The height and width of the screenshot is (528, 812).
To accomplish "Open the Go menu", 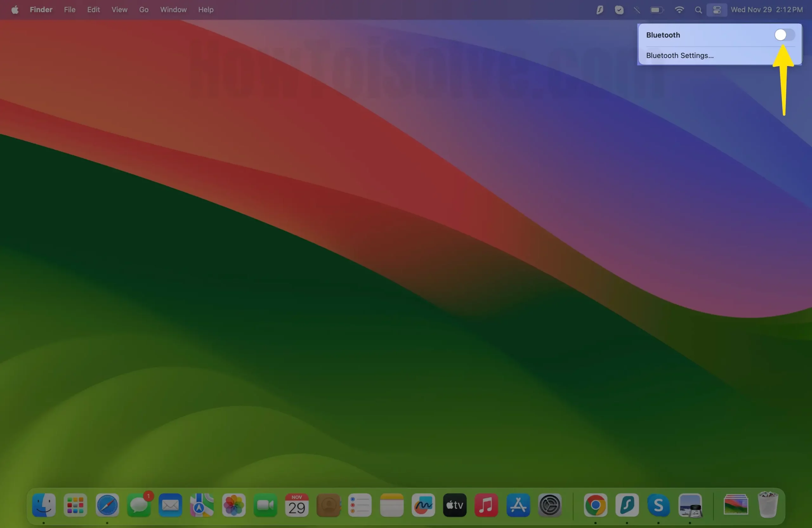I will (x=144, y=10).
